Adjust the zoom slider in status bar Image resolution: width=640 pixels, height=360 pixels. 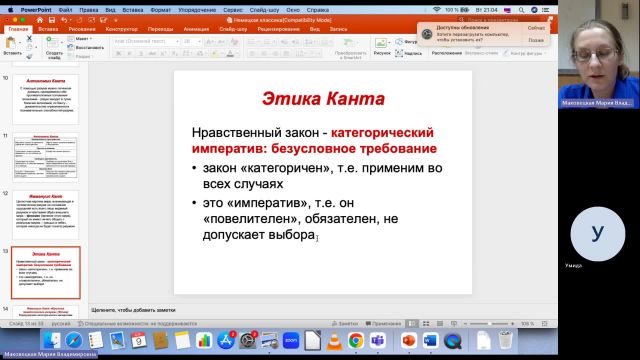(x=489, y=323)
